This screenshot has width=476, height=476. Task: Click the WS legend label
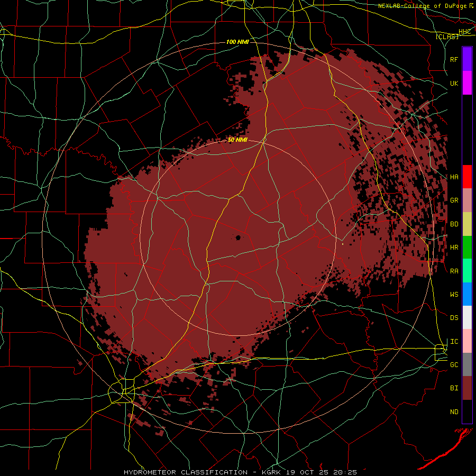[x=454, y=295]
